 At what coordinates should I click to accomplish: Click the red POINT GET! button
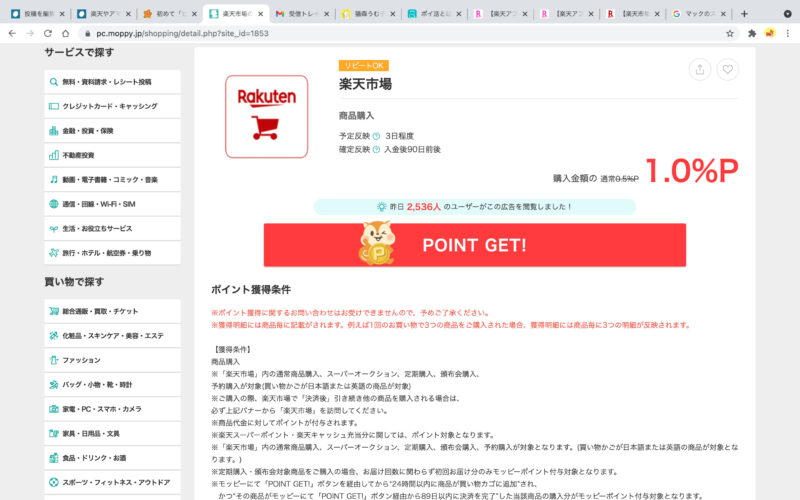point(474,245)
